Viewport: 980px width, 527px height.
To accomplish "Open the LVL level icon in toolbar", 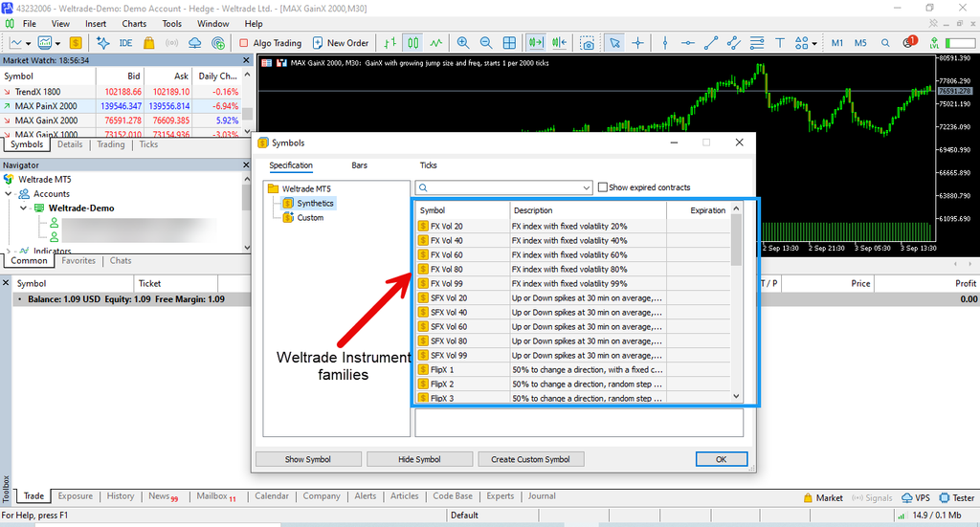I will coord(934,43).
